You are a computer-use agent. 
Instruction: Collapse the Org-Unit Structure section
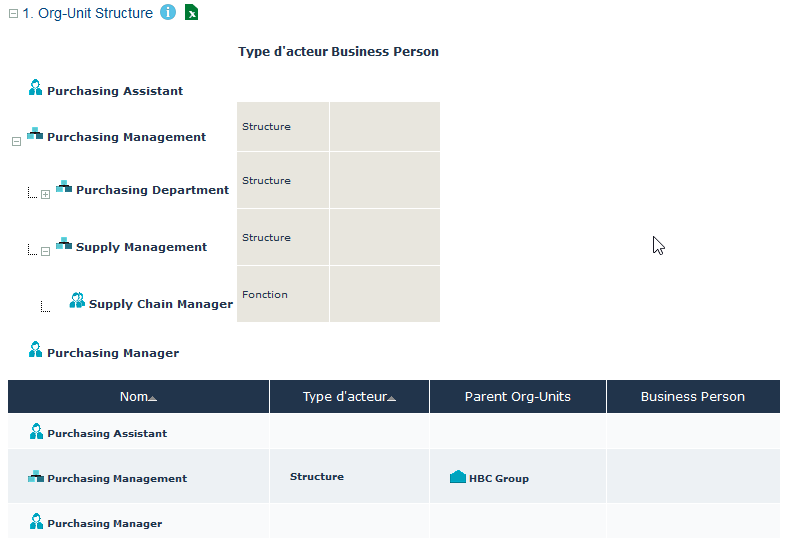tap(13, 14)
